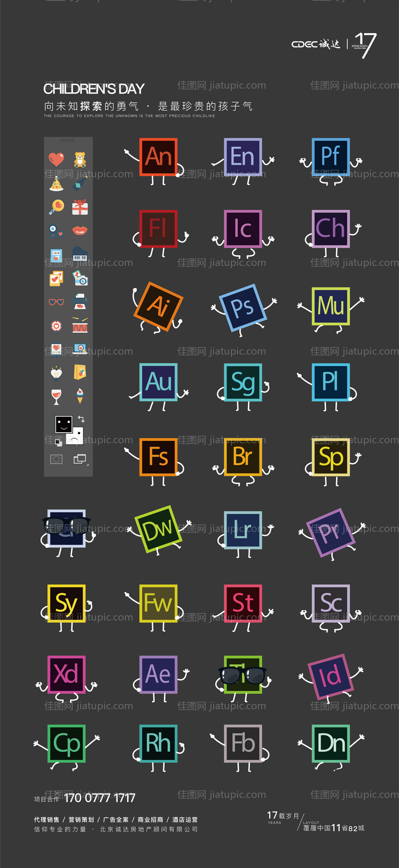
Task: Toggle quick mask mode icon
Action: pos(56,459)
